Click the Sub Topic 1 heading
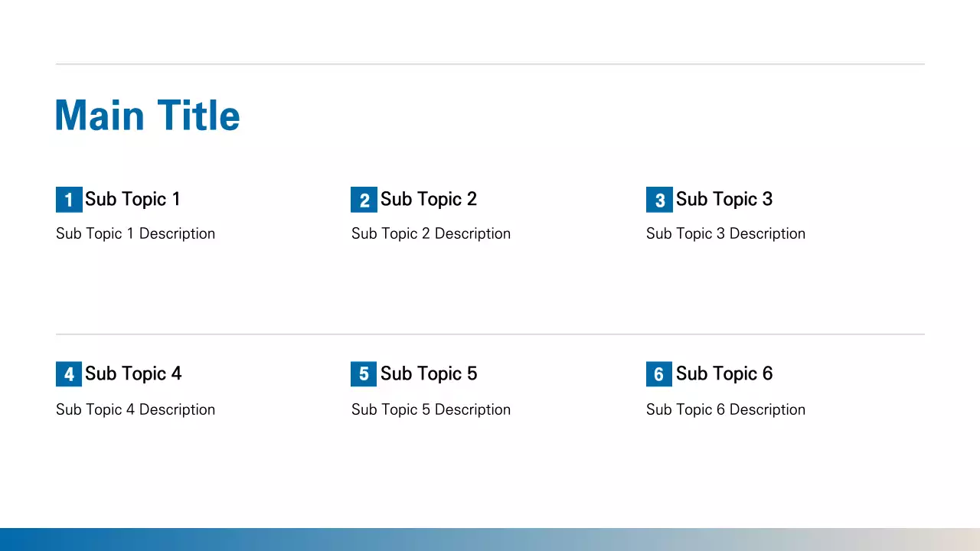 (132, 200)
